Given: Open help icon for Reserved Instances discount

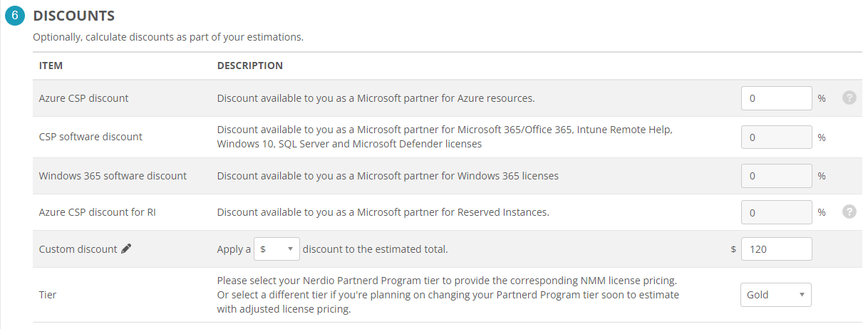Looking at the screenshot, I should click(849, 211).
